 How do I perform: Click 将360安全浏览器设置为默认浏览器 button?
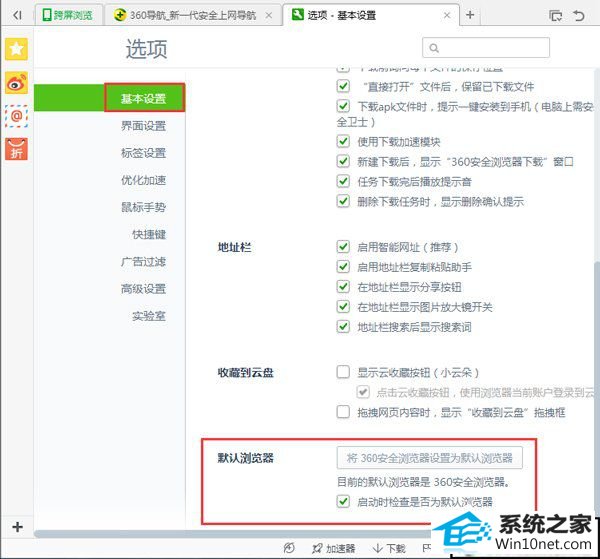[x=429, y=457]
